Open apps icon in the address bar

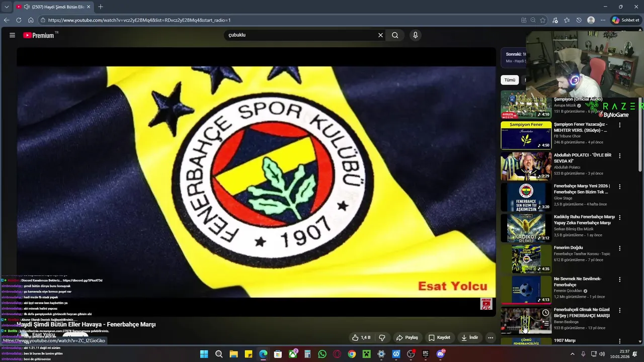pyautogui.click(x=524, y=20)
